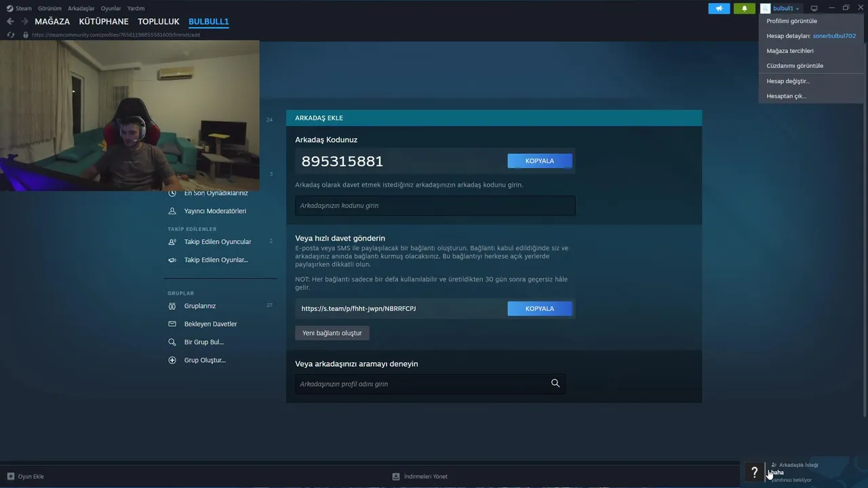Click the Takip Edilen Oyuncular icon
Screen dimensions: 868x488
(172, 242)
